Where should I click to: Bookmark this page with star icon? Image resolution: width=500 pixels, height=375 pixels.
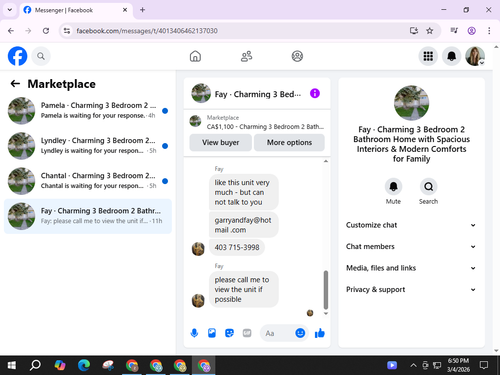coord(430,31)
